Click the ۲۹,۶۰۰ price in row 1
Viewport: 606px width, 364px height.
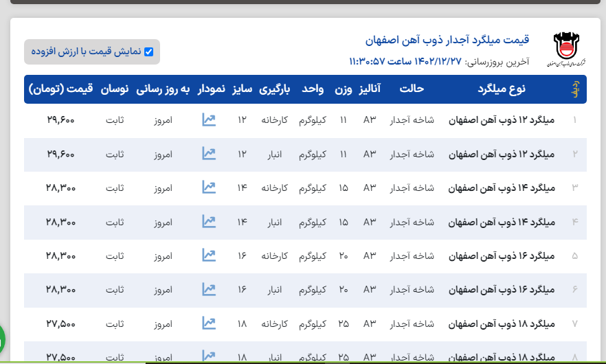click(60, 121)
